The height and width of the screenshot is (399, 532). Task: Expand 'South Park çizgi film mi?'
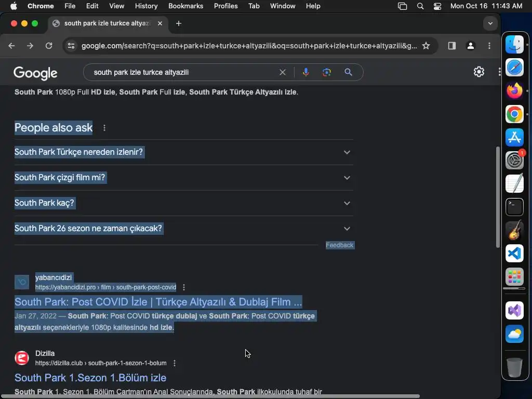(183, 178)
